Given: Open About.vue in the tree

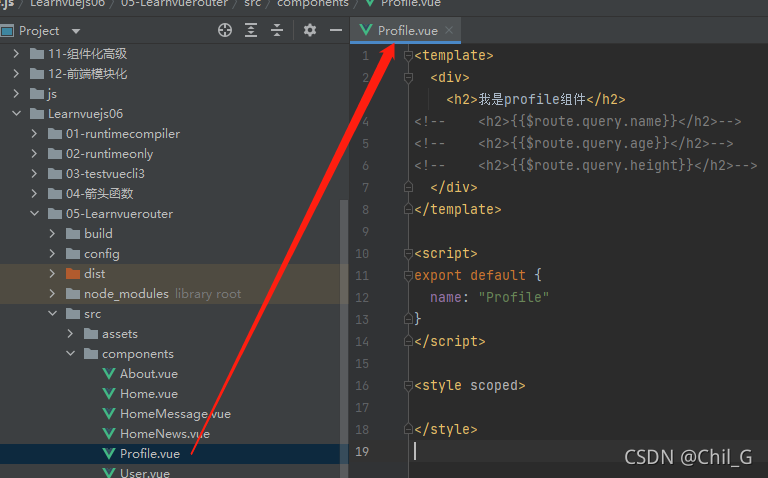Looking at the screenshot, I should [149, 374].
